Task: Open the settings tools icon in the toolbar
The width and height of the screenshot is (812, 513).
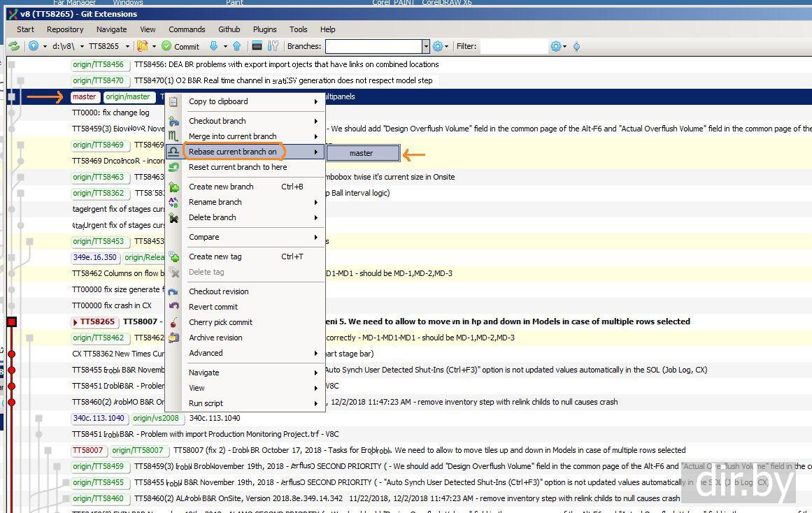Action: pyautogui.click(x=273, y=46)
